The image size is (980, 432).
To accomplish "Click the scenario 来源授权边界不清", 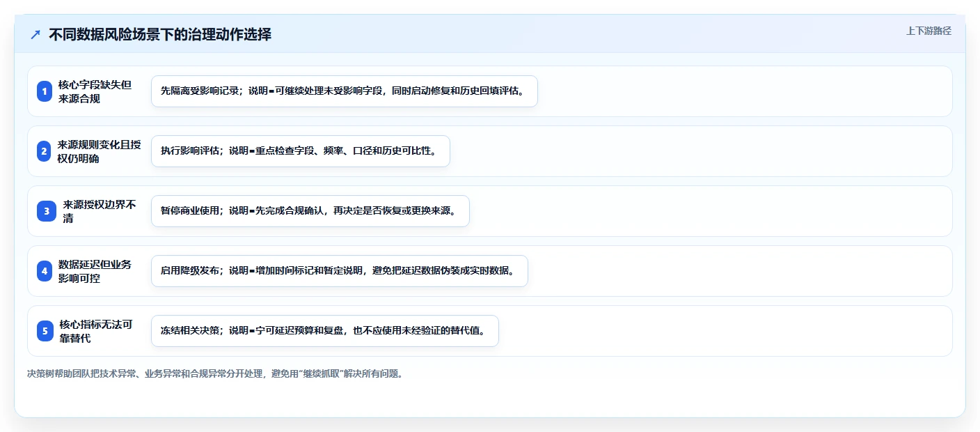I will pos(100,211).
